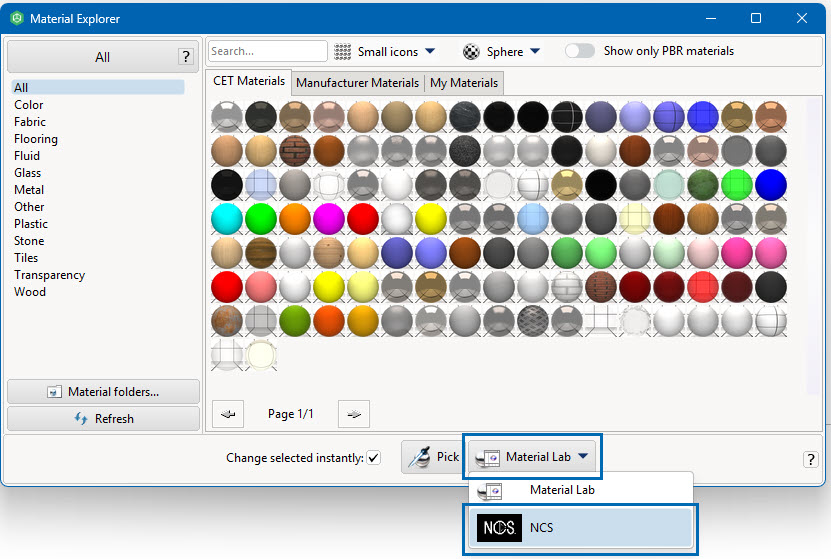Select the pale yellow grid sphere in fourth row
Screen dimensions: 831x559
(635, 219)
